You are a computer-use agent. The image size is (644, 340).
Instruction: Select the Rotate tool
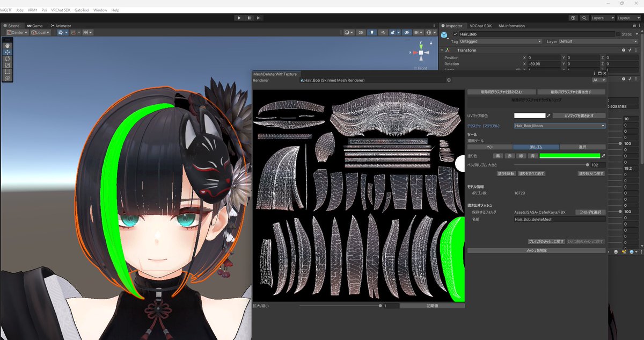8,59
